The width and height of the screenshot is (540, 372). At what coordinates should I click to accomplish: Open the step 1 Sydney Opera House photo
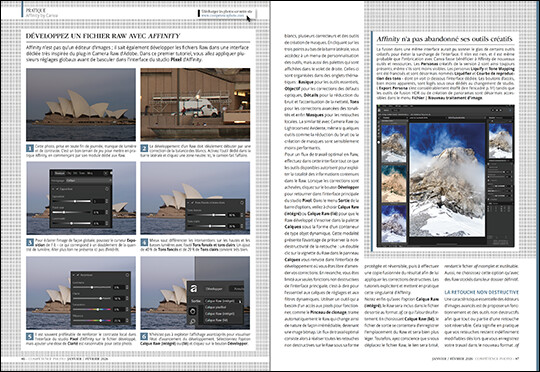pyautogui.click(x=81, y=104)
